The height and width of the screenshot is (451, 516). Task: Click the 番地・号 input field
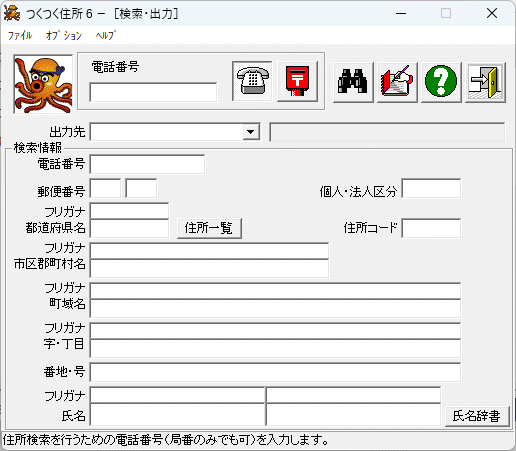[275, 372]
